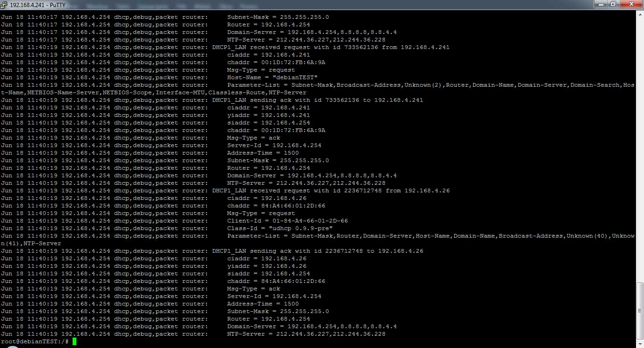Click the scrollbar up arrow

[x=640, y=15]
